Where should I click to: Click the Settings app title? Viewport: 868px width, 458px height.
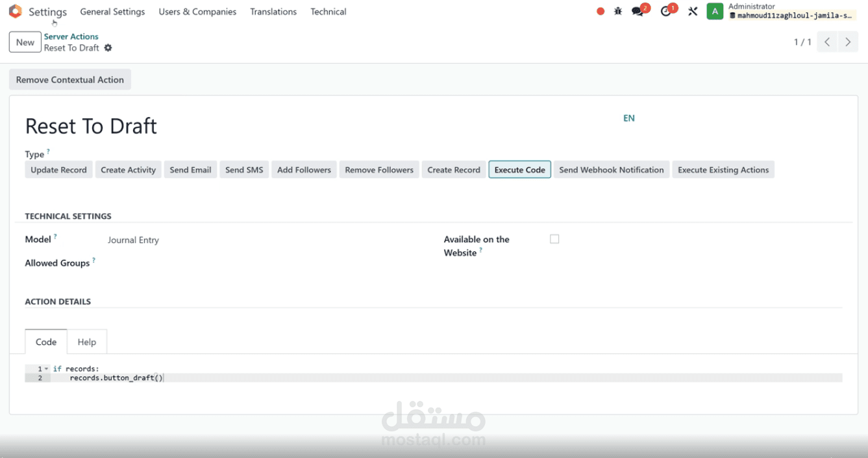[47, 12]
